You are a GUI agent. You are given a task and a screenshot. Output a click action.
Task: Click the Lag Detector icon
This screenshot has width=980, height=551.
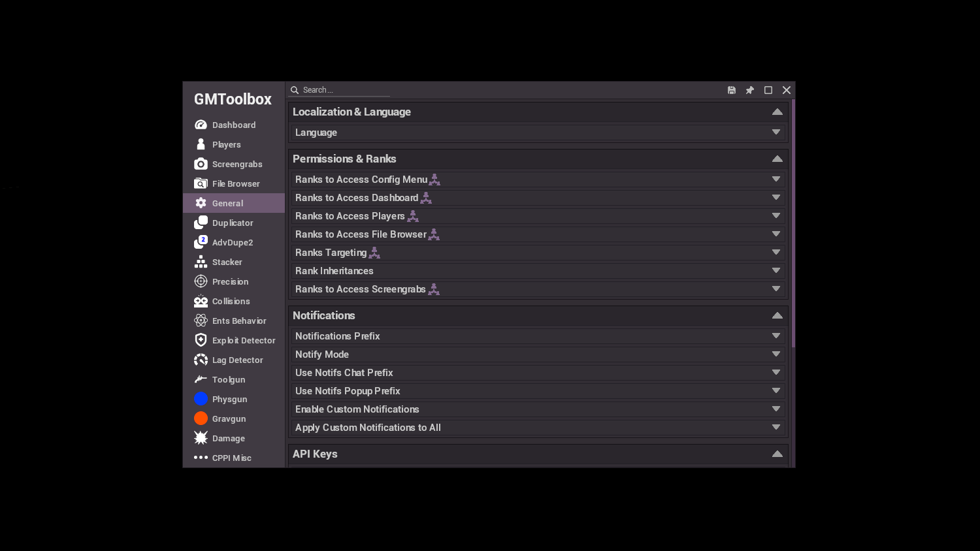point(201,360)
